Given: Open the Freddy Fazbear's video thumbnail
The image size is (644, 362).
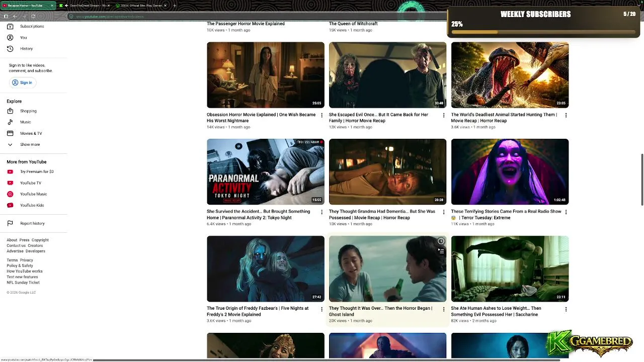Looking at the screenshot, I should [x=266, y=269].
